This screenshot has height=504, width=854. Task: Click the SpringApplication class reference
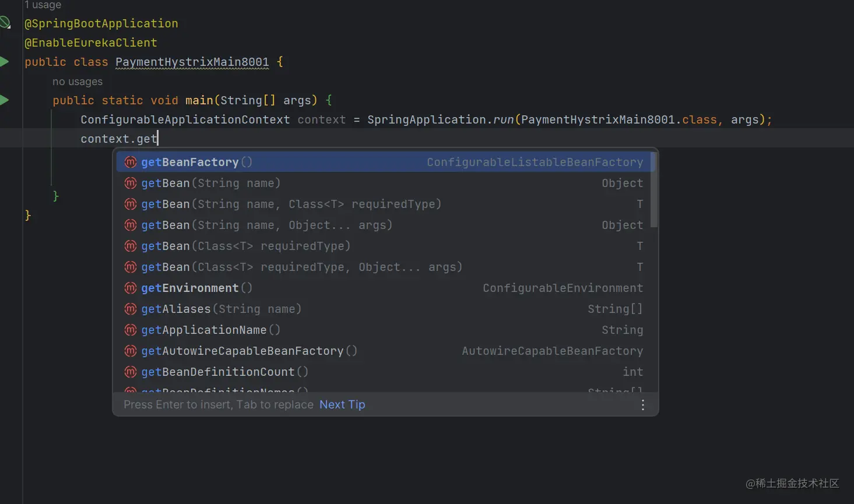point(427,119)
